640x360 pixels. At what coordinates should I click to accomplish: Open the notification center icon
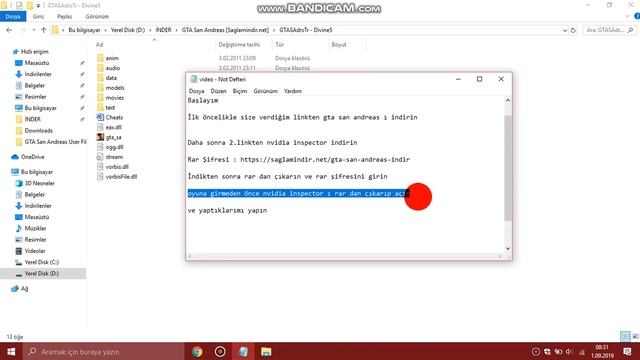(627, 351)
